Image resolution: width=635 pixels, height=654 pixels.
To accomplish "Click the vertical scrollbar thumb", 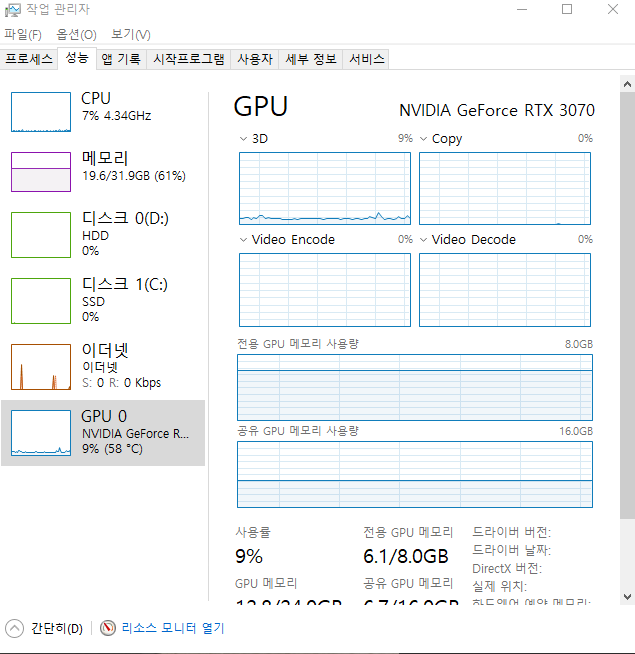I will tap(627, 306).
